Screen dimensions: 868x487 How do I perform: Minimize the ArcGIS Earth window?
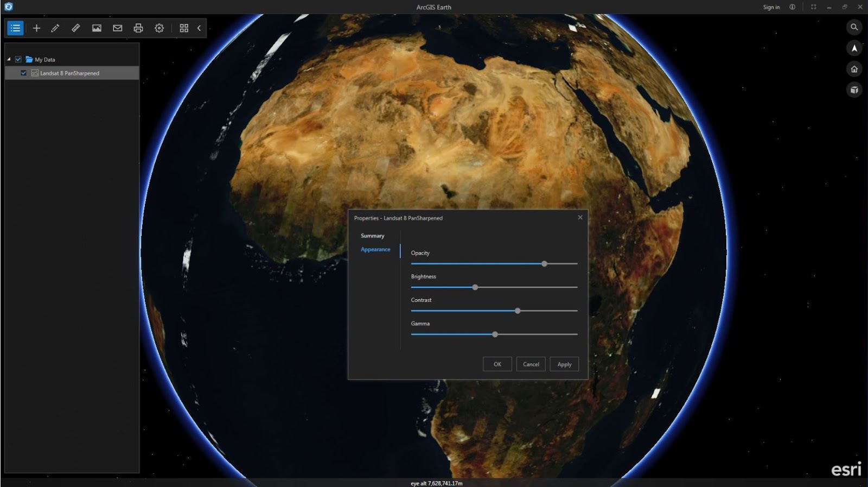pos(829,7)
